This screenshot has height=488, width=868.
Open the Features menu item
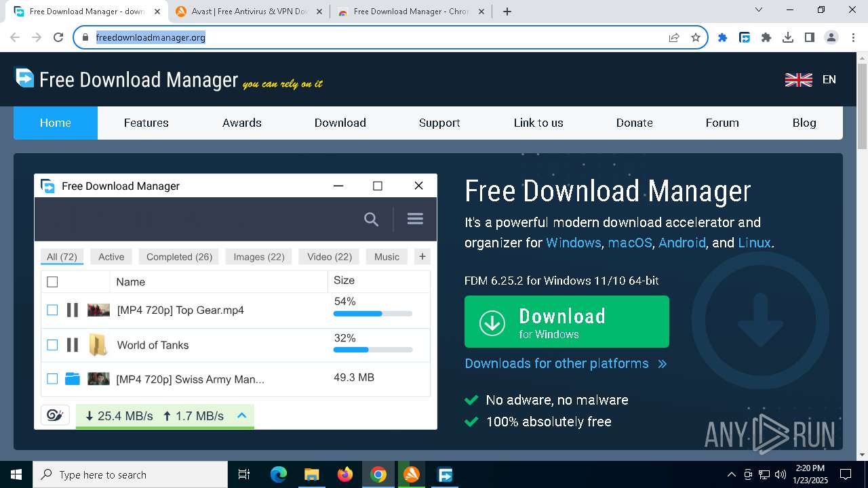pos(146,123)
